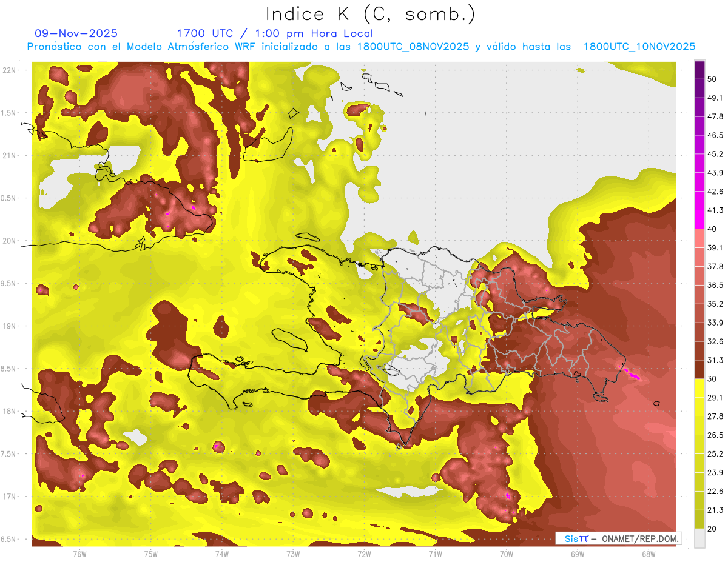Click the '69W' longitude axis label
The width and height of the screenshot is (728, 562).
click(x=577, y=554)
